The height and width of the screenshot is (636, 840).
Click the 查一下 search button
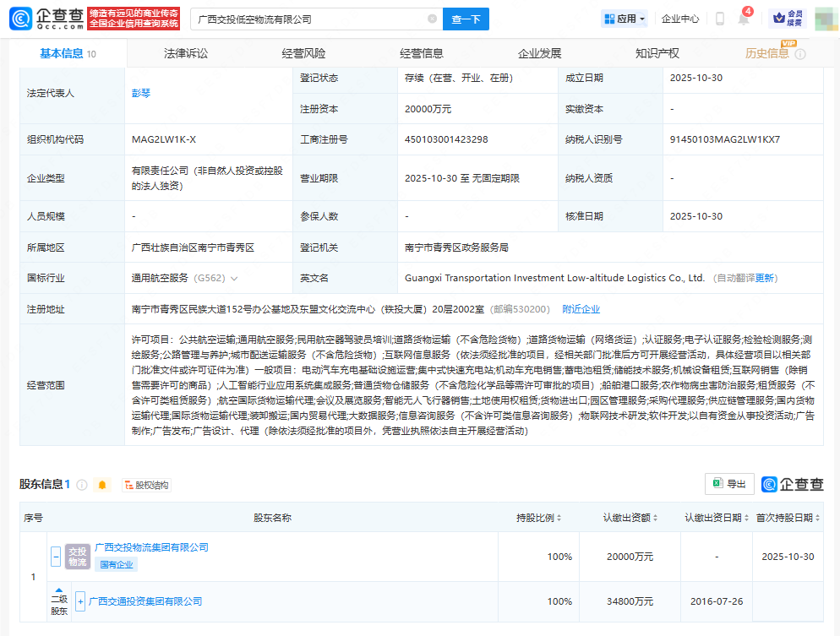pos(466,19)
